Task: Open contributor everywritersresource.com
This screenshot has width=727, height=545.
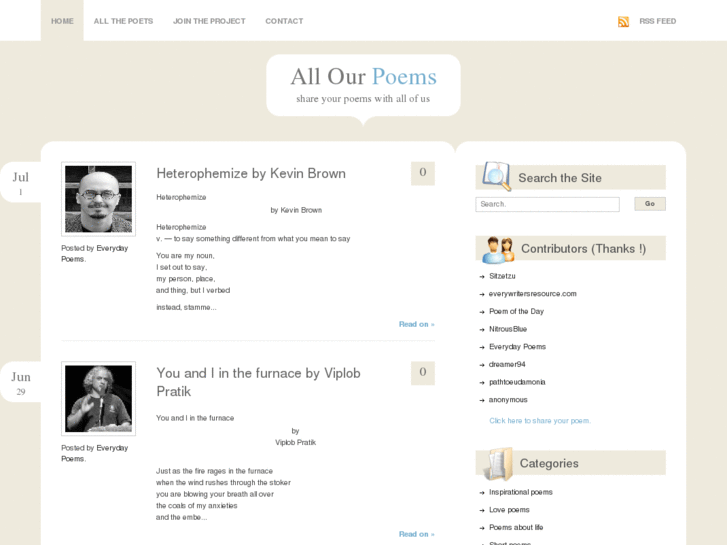Action: (x=533, y=294)
